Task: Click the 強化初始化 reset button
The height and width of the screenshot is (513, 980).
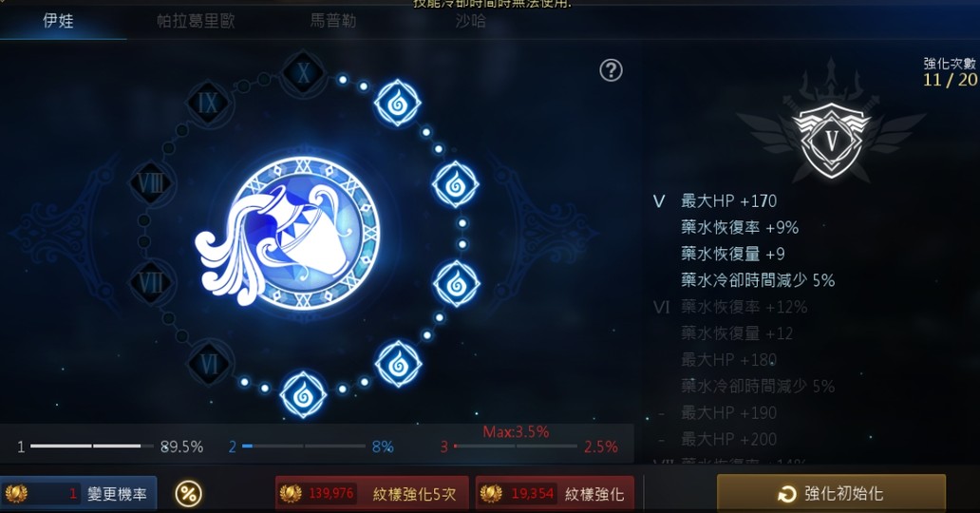Action: 831,494
